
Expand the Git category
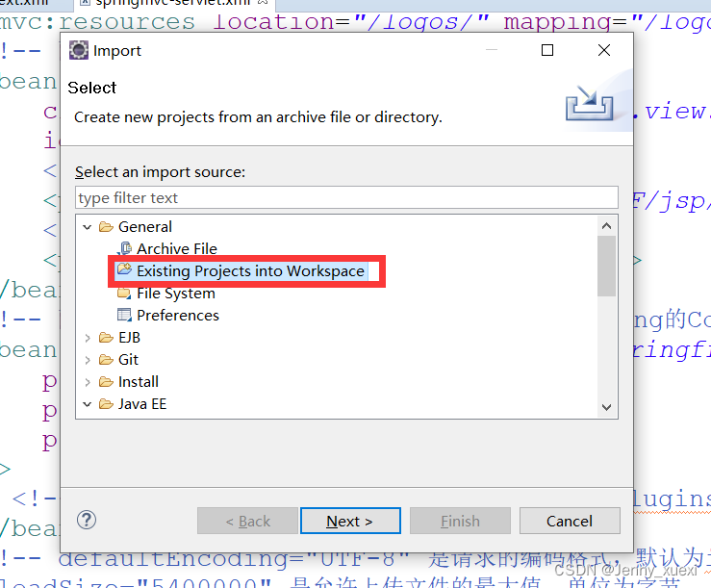coord(88,360)
